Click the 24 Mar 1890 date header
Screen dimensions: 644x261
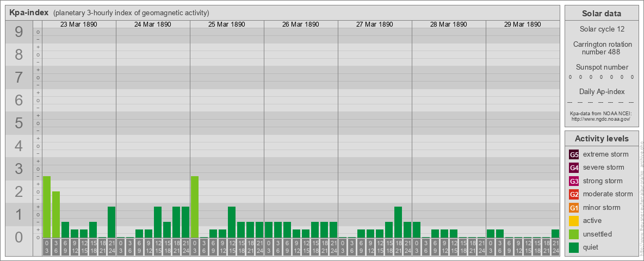click(153, 24)
